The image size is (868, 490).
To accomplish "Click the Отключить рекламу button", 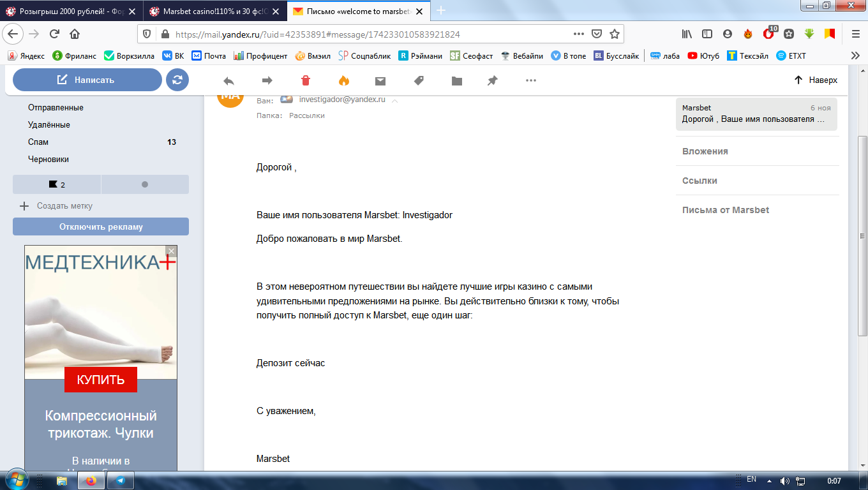I will [x=101, y=226].
